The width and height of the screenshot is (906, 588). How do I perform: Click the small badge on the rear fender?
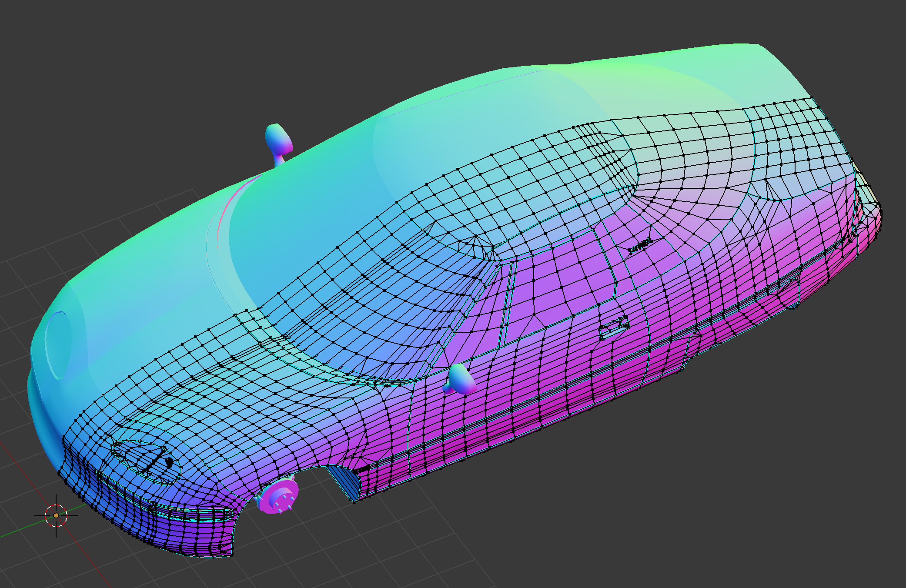coord(641,246)
